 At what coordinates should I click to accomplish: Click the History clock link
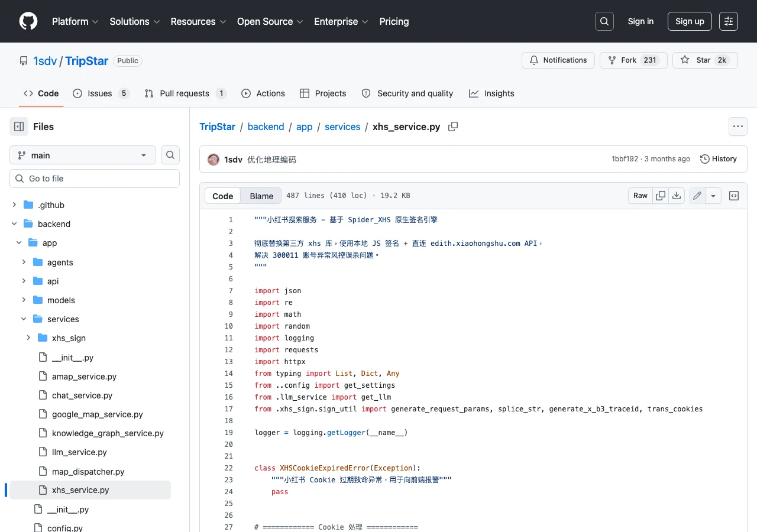719,159
